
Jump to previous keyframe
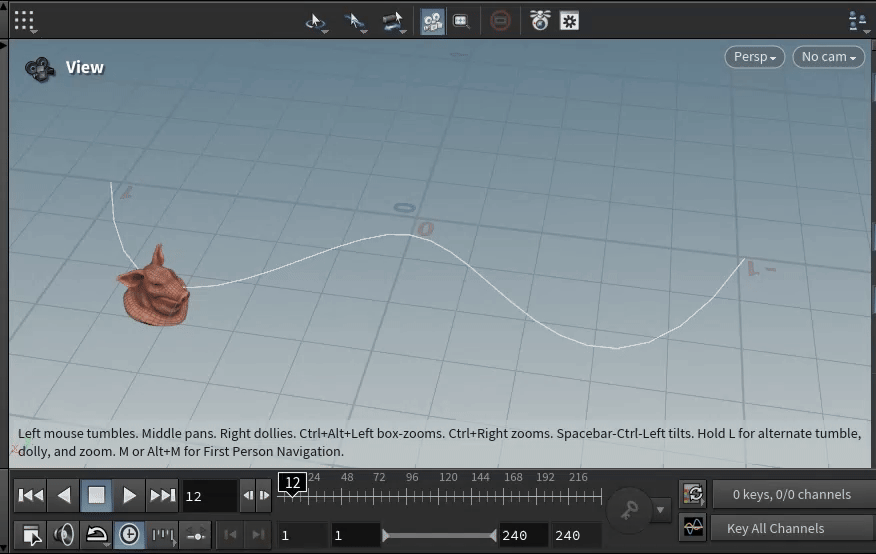tap(230, 535)
